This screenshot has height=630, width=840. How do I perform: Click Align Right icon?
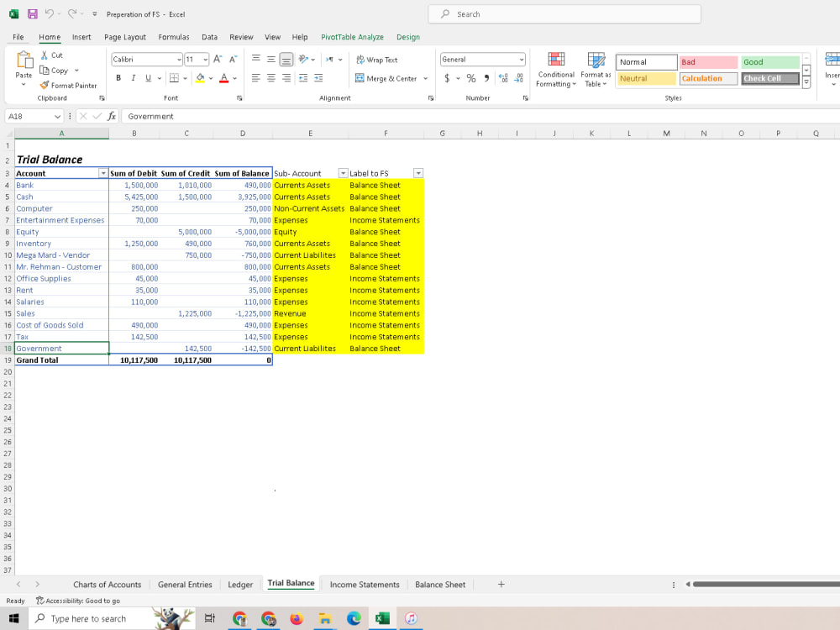pyautogui.click(x=286, y=78)
